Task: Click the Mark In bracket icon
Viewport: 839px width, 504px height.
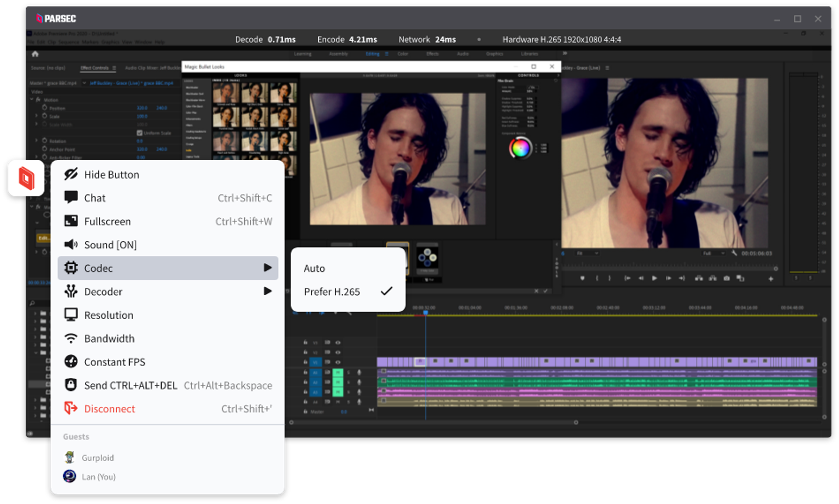Action: [x=597, y=278]
